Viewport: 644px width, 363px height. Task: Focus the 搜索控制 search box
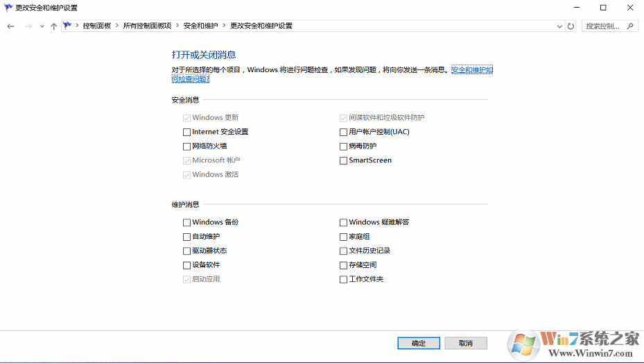[610, 26]
